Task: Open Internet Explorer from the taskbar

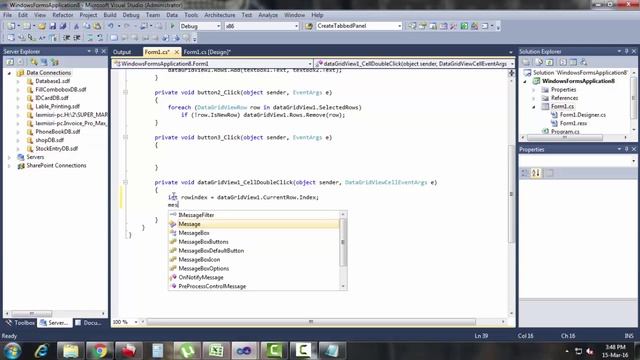Action: (x=41, y=351)
